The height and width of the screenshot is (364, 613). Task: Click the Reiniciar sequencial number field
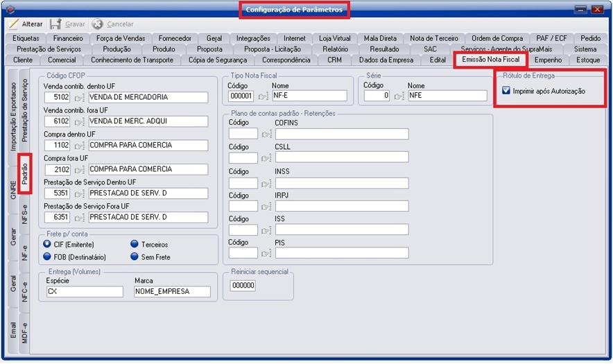(243, 285)
